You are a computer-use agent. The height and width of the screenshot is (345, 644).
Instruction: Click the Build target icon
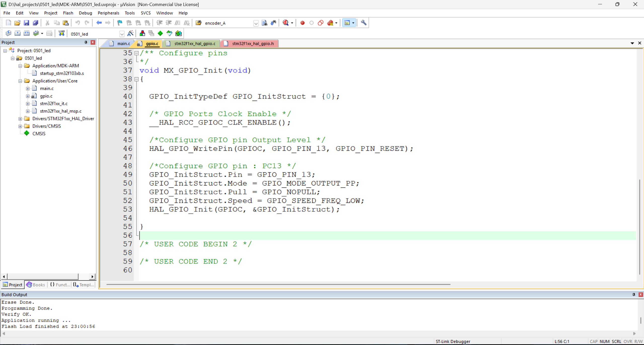(x=17, y=33)
